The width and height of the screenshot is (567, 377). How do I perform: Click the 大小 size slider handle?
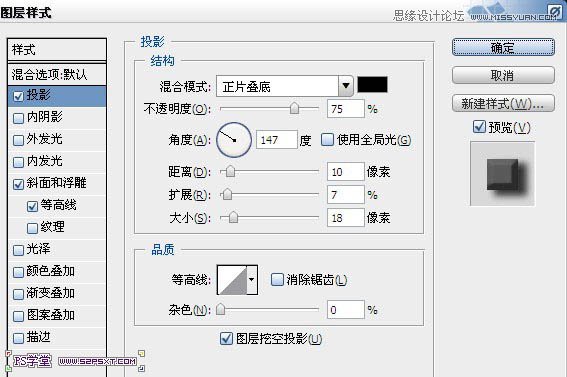234,217
